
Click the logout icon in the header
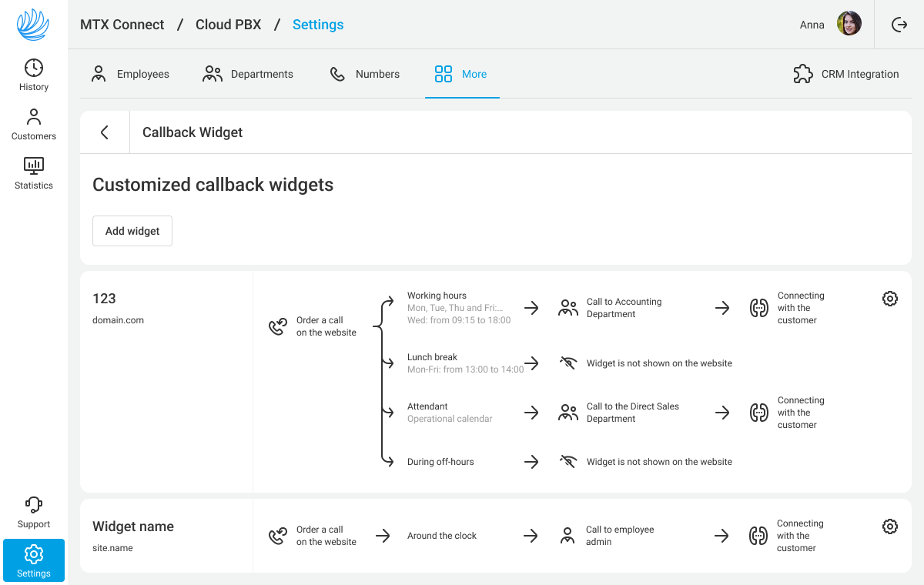(899, 25)
